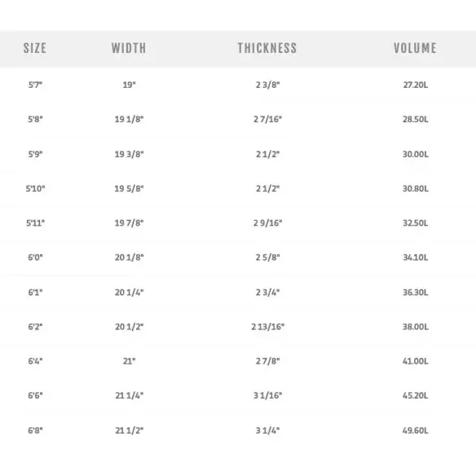The image size is (476, 476).
Task: Click the 2 9/16" thickness value
Action: click(x=267, y=223)
